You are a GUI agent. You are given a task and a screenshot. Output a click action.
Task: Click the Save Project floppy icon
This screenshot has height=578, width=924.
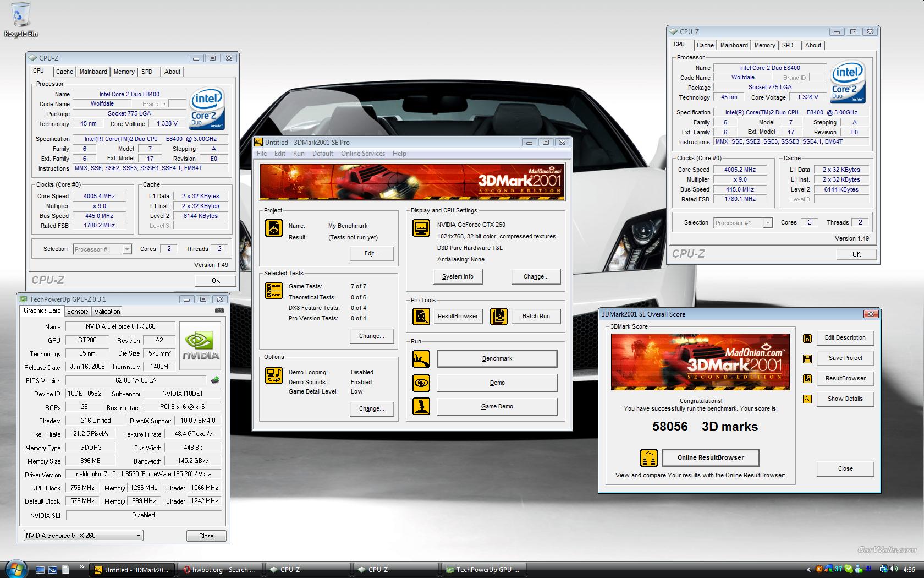coord(807,358)
